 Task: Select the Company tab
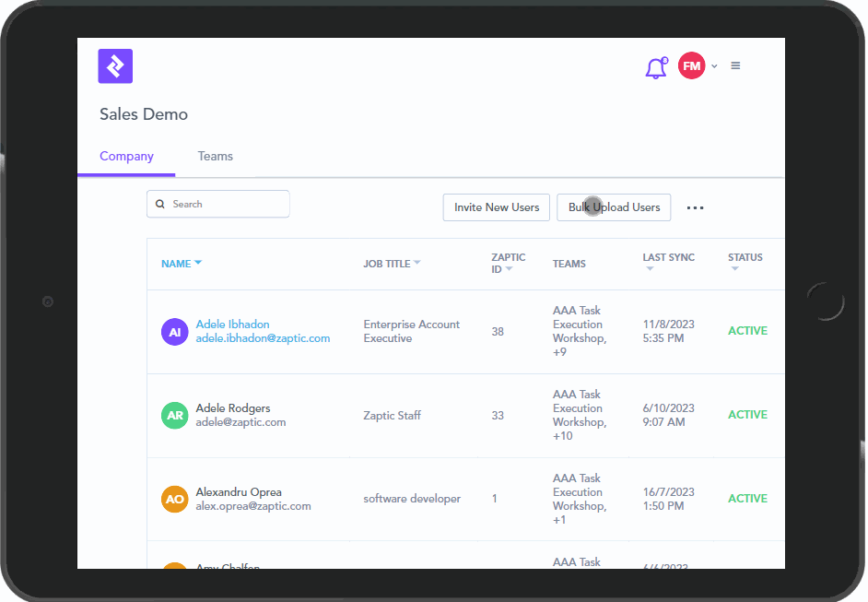click(126, 157)
